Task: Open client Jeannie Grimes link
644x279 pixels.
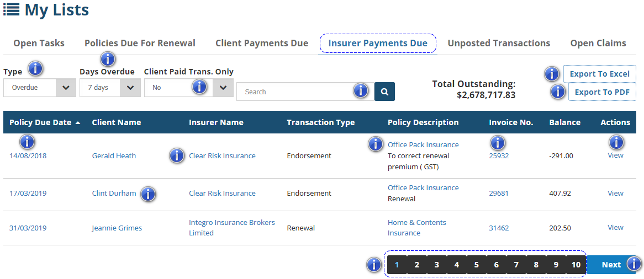Action: coord(117,228)
